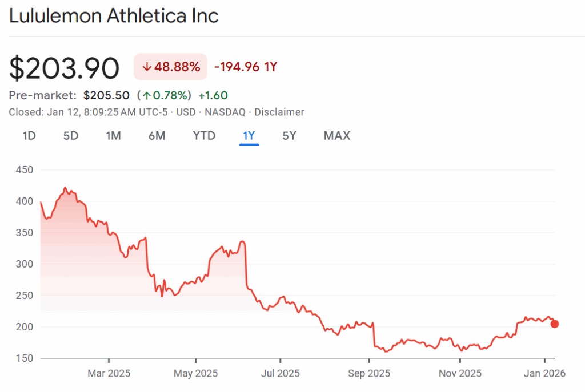Open the Disclaimer link

[279, 112]
